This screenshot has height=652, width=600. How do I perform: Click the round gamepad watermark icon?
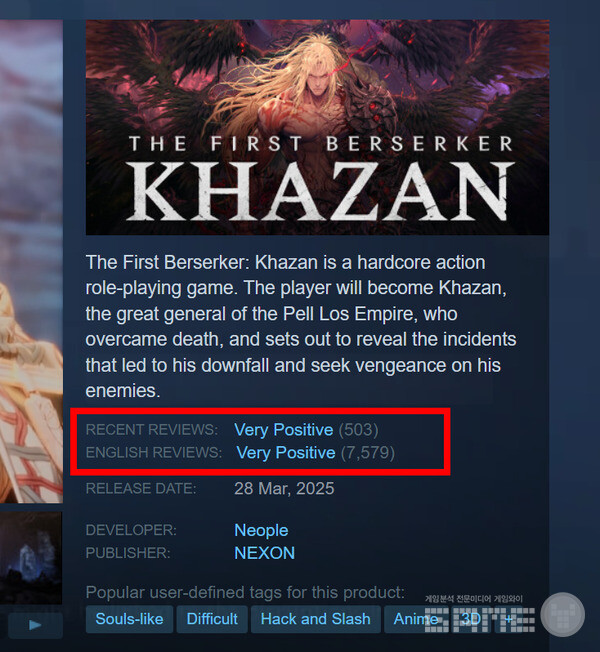[x=563, y=615]
